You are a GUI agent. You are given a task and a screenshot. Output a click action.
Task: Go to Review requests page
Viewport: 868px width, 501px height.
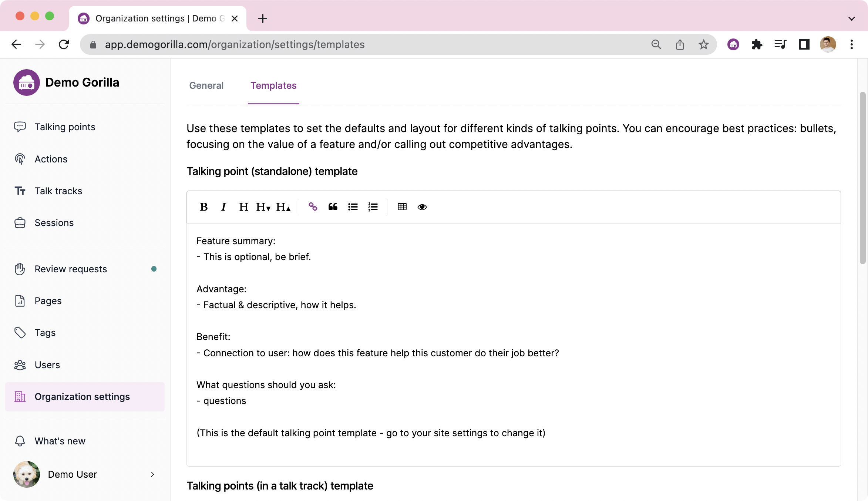pyautogui.click(x=71, y=269)
